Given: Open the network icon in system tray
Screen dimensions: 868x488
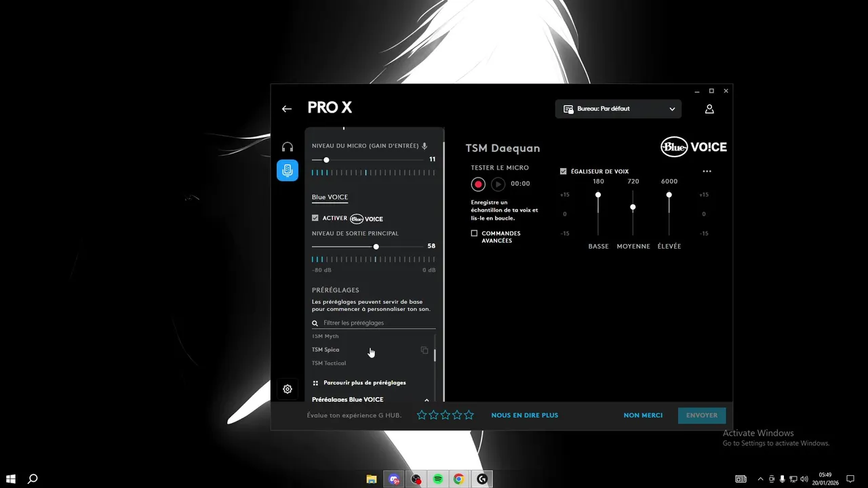Looking at the screenshot, I should click(x=793, y=479).
